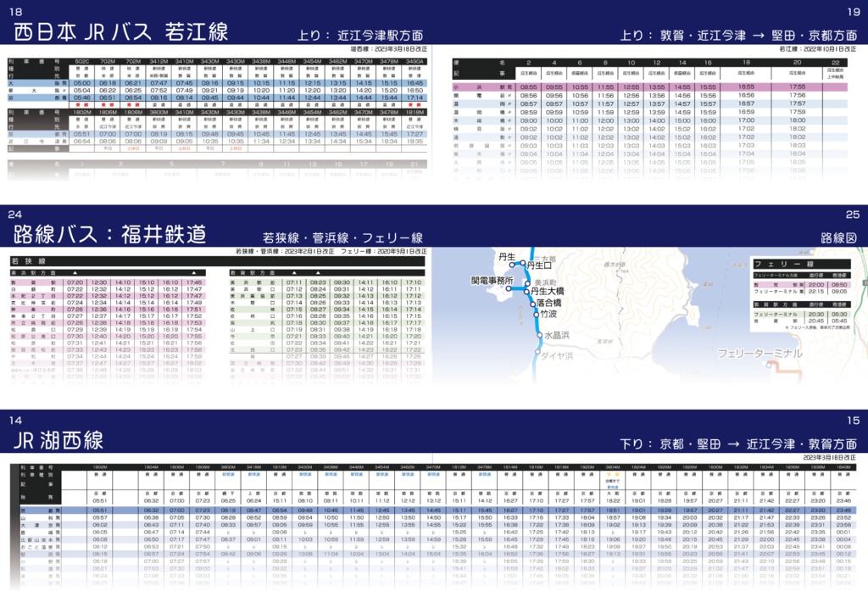The width and height of the screenshot is (868, 614).
Task: Click the 上り：近江今津駅方面 heading
Action: [x=360, y=36]
